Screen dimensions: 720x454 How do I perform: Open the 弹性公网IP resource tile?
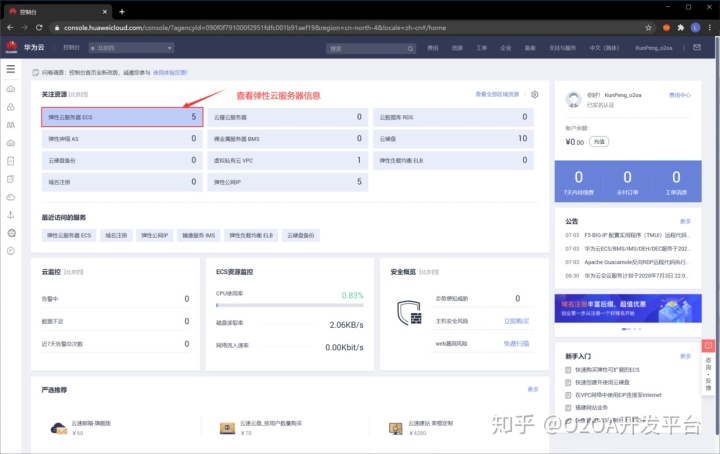(x=287, y=182)
